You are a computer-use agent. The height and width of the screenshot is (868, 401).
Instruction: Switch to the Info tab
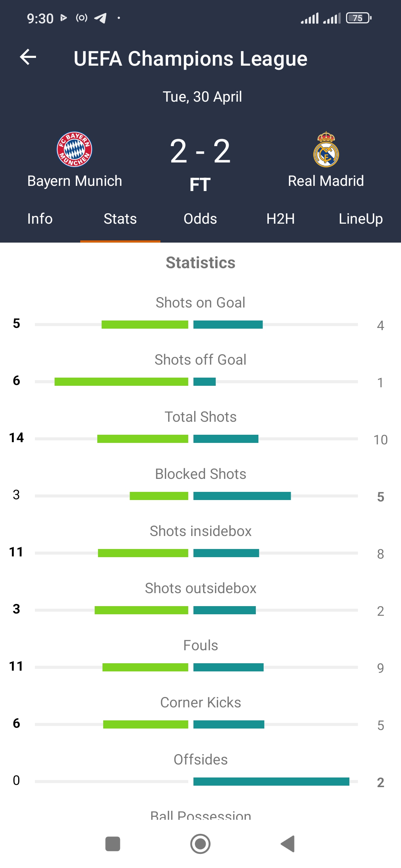(40, 219)
